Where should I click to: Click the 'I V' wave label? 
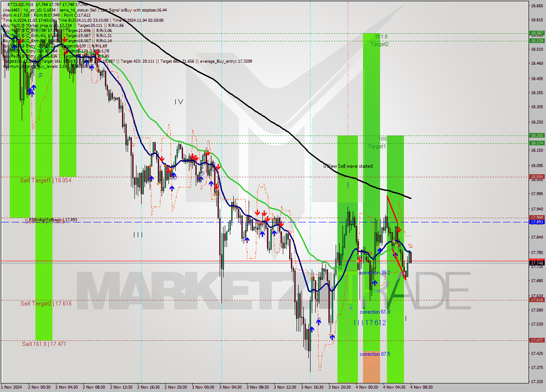[x=179, y=102]
